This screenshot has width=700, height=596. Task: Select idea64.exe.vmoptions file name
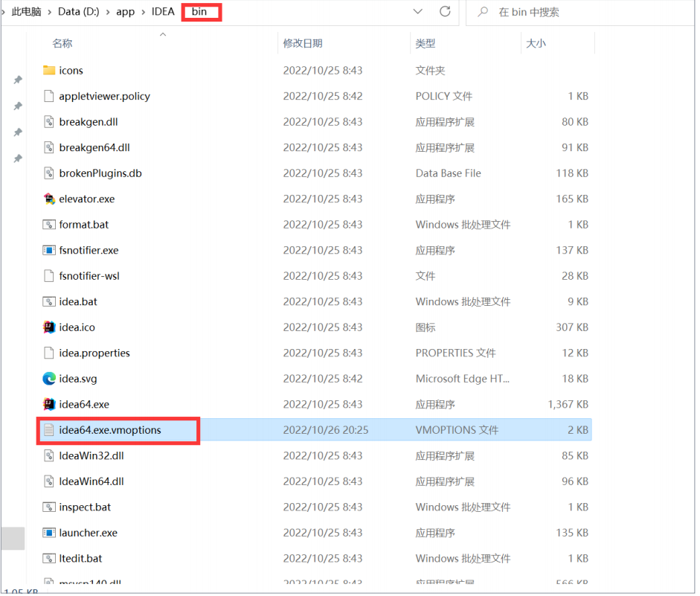[110, 430]
